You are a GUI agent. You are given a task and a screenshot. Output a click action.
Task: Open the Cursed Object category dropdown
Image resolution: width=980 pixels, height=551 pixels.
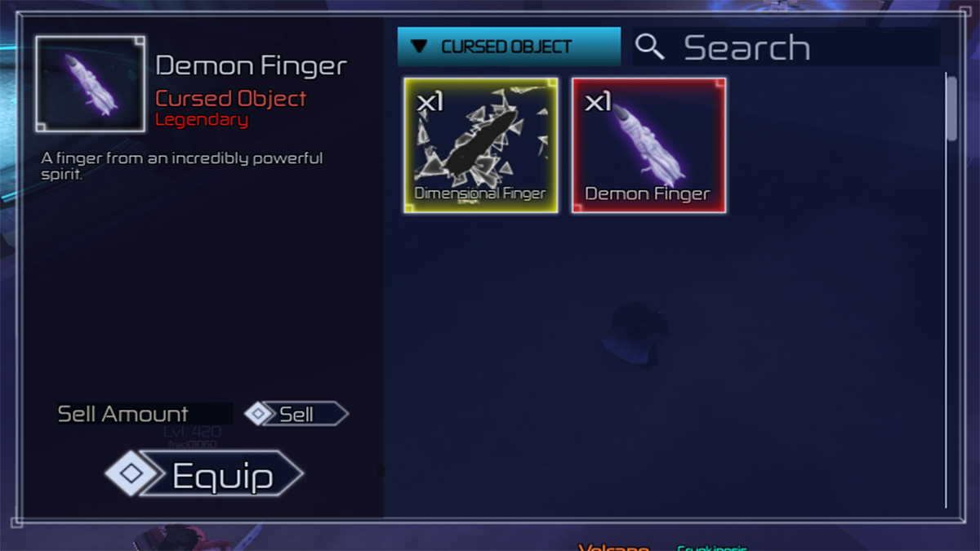[x=509, y=47]
